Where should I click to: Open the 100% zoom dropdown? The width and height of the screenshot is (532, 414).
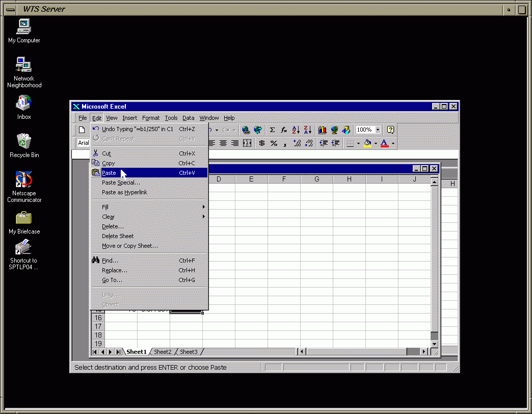(x=378, y=130)
